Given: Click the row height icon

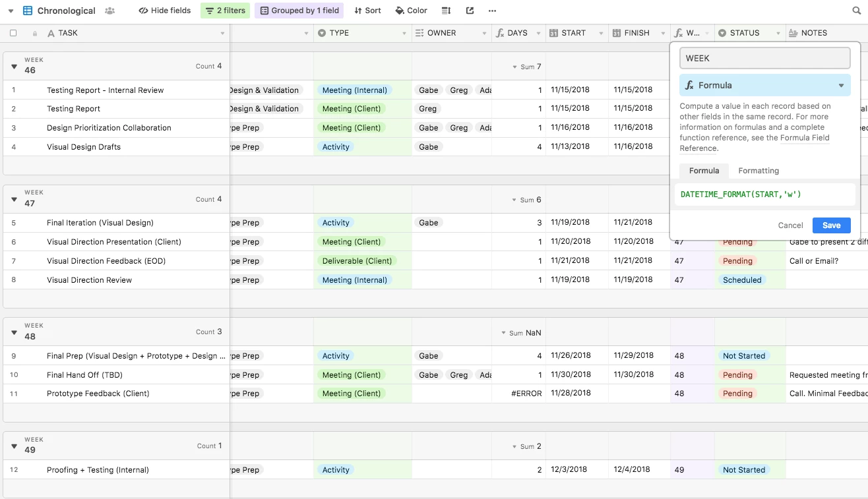Looking at the screenshot, I should [x=447, y=11].
